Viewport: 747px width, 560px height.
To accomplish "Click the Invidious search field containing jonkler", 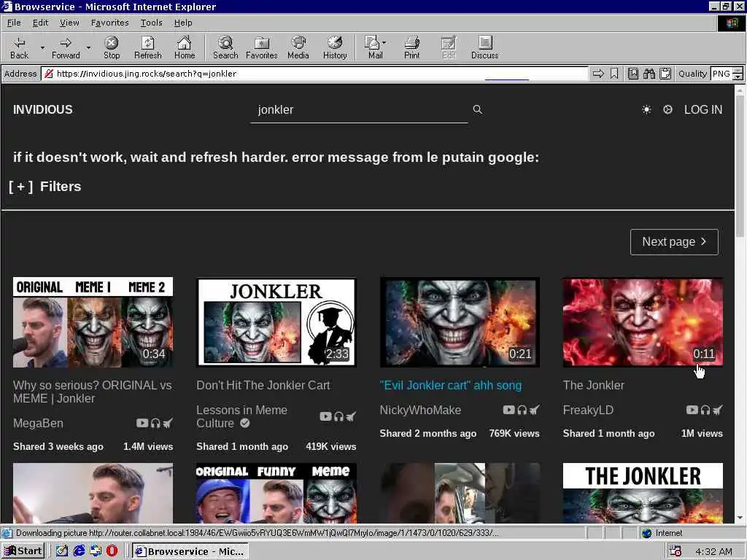I will (x=359, y=109).
